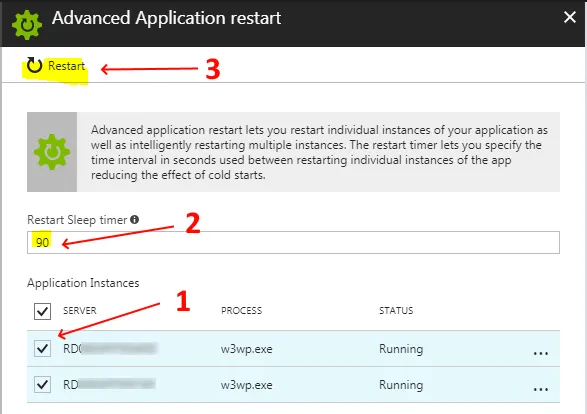Uncheck the second RD instance checkbox

coord(42,384)
